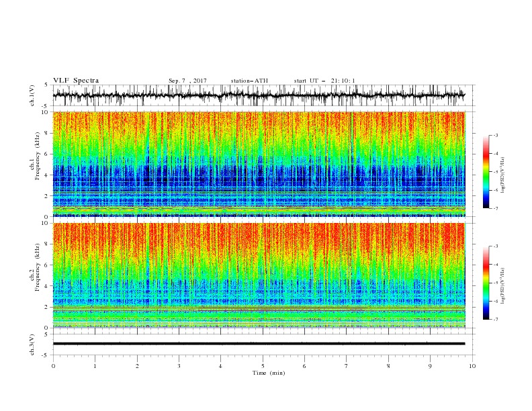532x411 pixels.
Task: Click the "-4" tick on ch.2 color bar
Action: [x=496, y=265]
